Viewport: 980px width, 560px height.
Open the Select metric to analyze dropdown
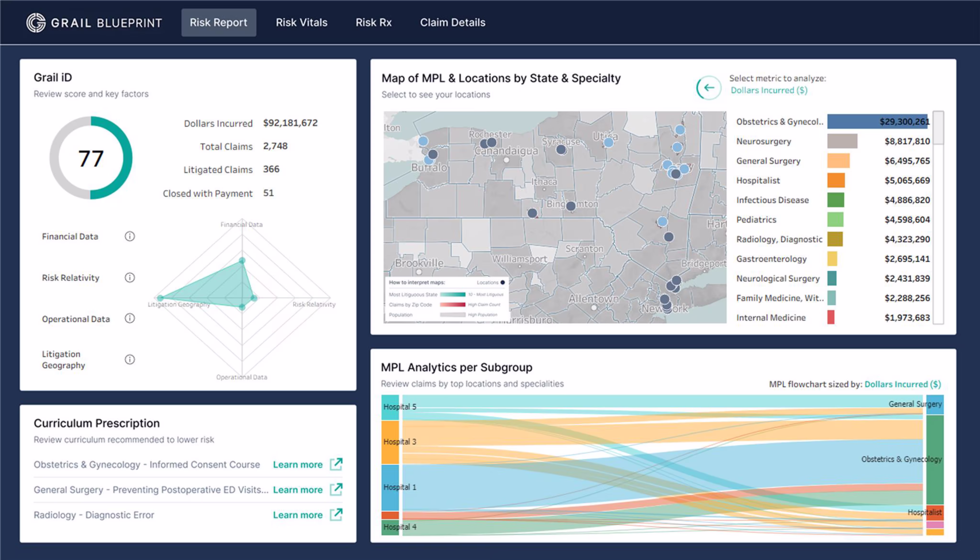pyautogui.click(x=769, y=90)
